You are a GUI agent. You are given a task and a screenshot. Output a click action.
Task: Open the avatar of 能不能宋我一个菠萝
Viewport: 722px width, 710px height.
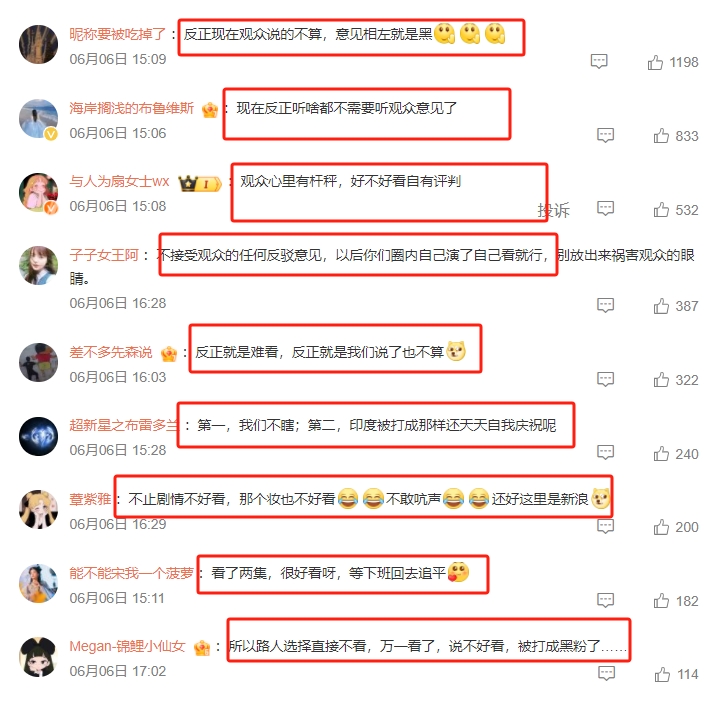(38, 583)
